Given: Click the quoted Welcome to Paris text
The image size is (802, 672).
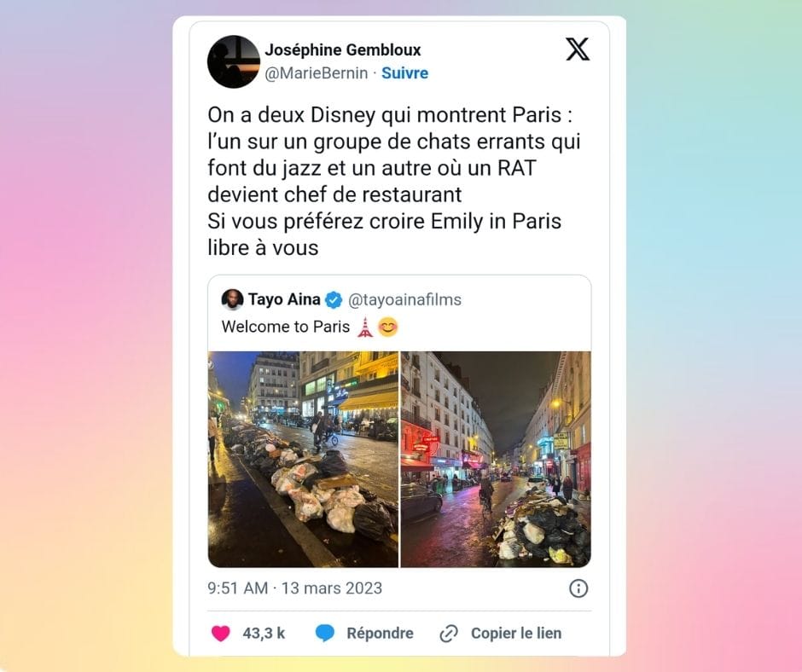Looking at the screenshot, I should [x=286, y=327].
